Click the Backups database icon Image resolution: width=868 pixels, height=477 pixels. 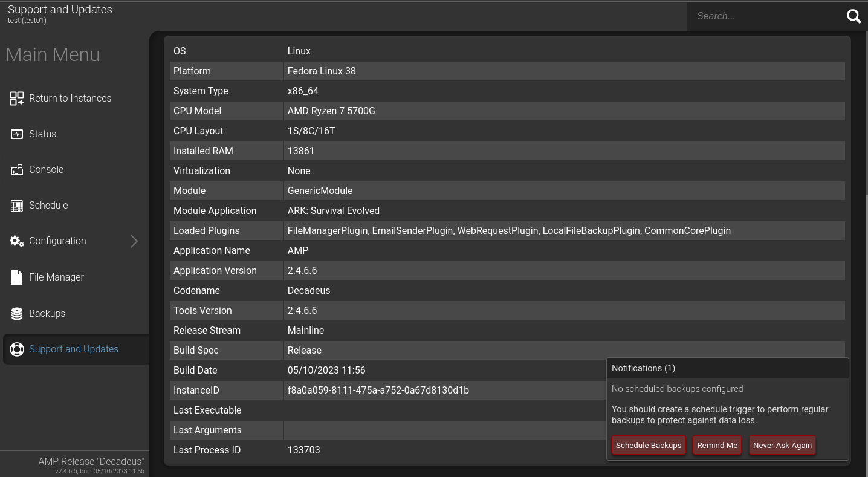tap(17, 313)
